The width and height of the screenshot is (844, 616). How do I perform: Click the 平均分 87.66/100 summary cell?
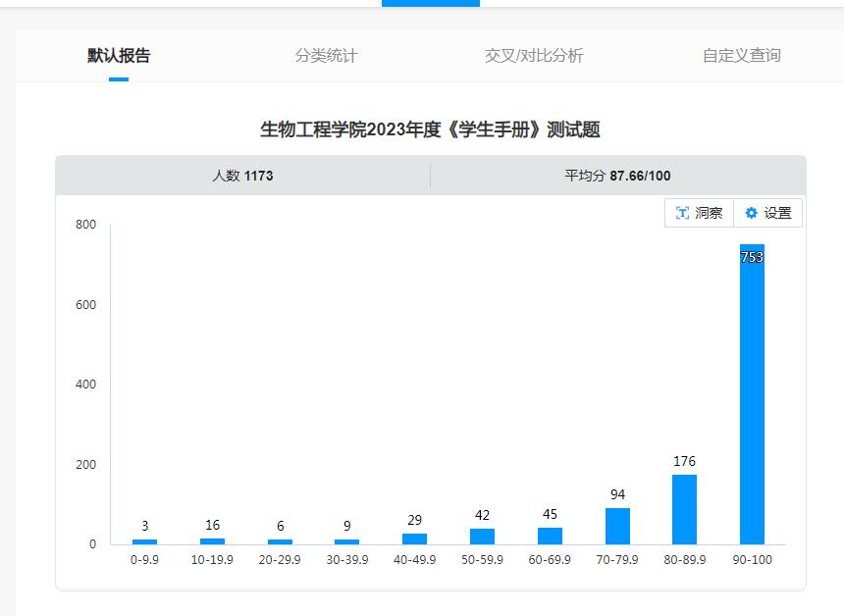click(617, 176)
